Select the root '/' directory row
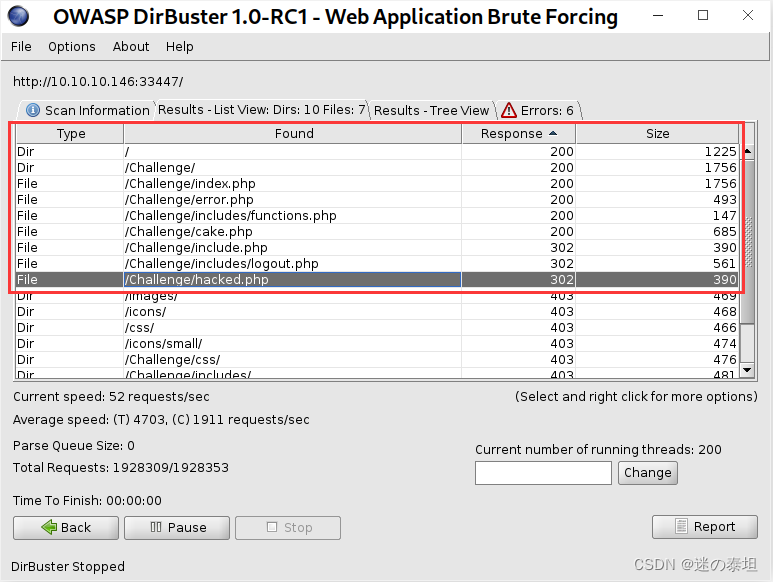Screen dimensions: 773x582 (377, 151)
